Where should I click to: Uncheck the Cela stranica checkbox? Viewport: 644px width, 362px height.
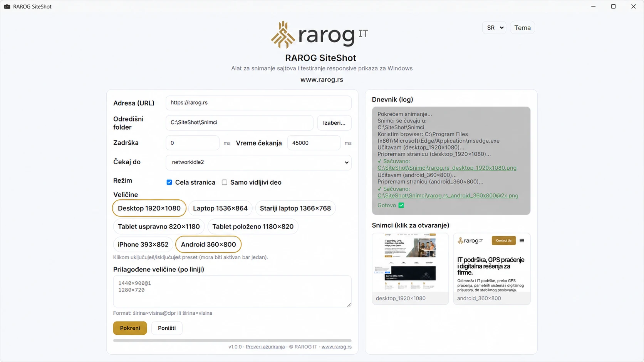[169, 182]
